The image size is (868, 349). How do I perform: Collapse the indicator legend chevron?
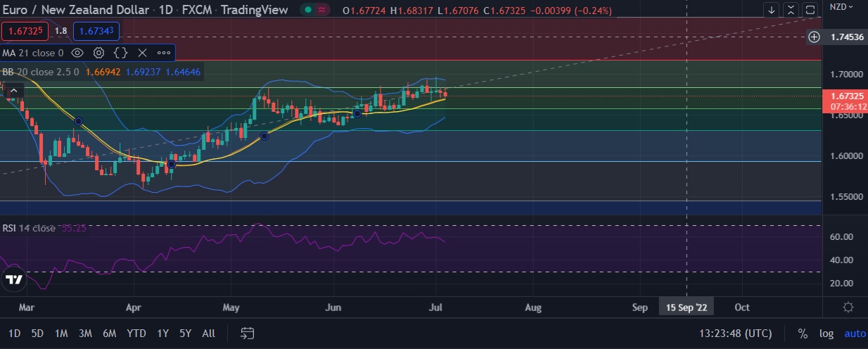coord(13,90)
